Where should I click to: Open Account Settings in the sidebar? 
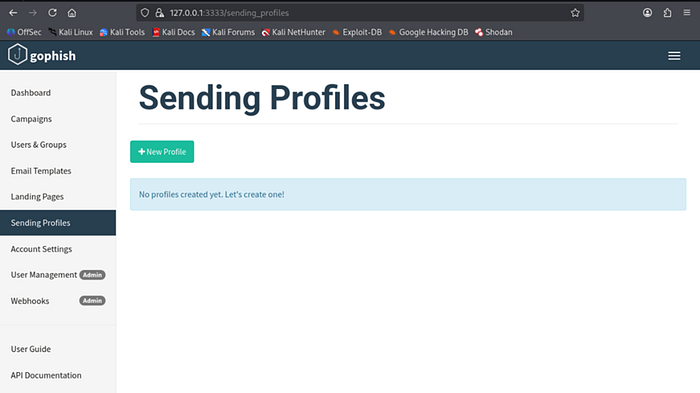(58, 249)
